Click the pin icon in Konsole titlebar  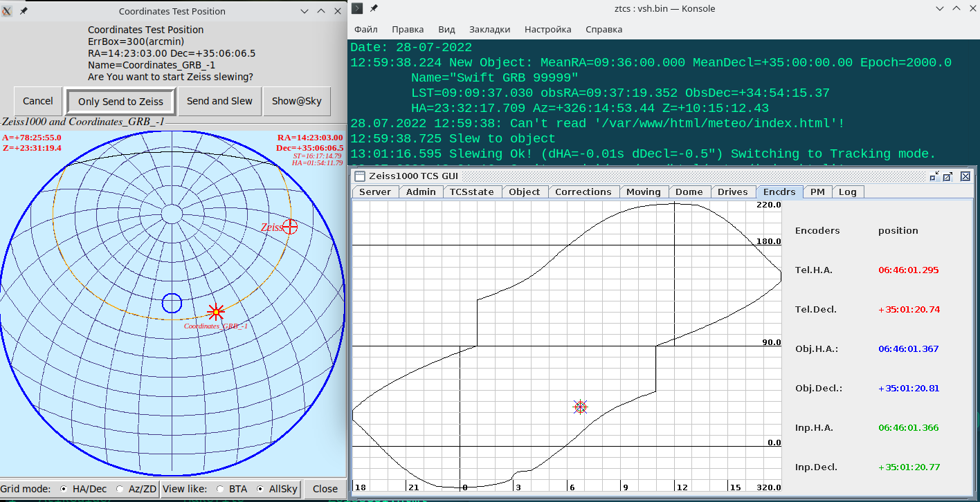point(374,8)
